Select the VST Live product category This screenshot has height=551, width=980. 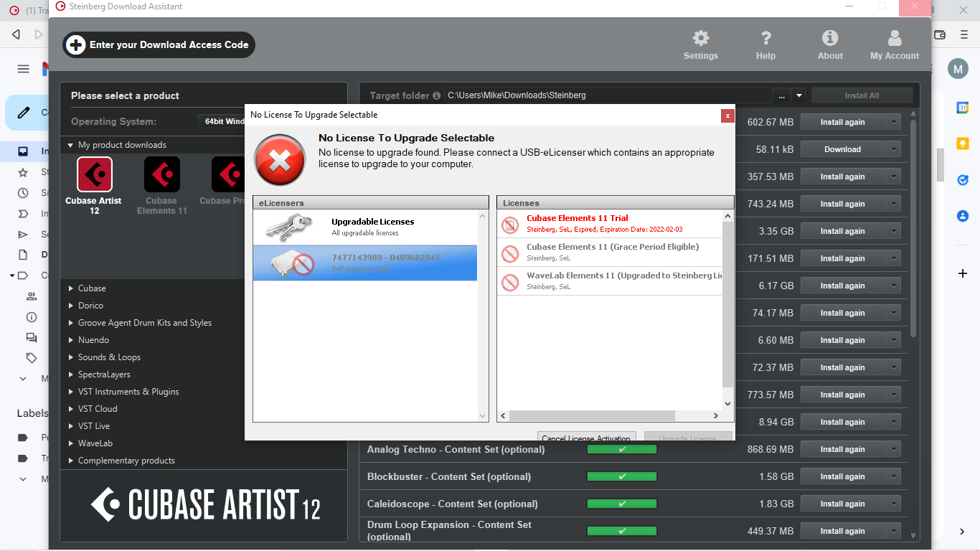point(94,426)
